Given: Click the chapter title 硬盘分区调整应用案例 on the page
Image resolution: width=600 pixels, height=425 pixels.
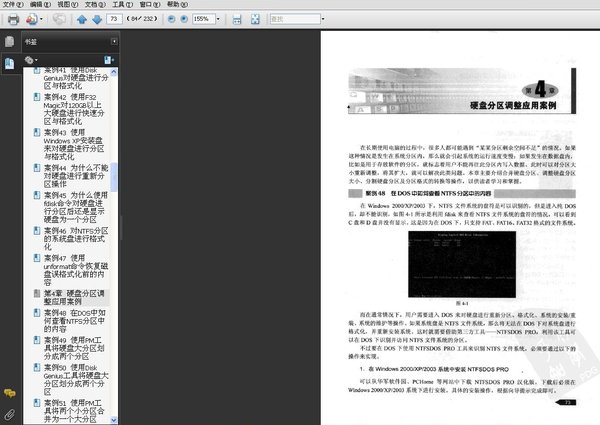Looking at the screenshot, I should click(513, 106).
